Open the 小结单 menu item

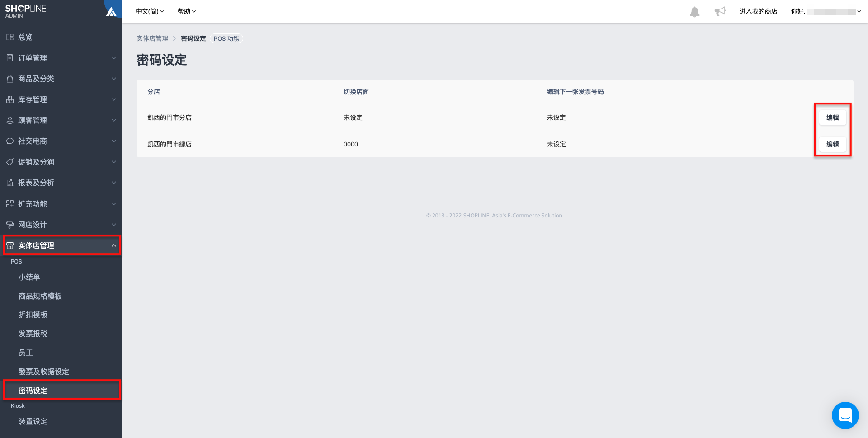click(x=29, y=277)
